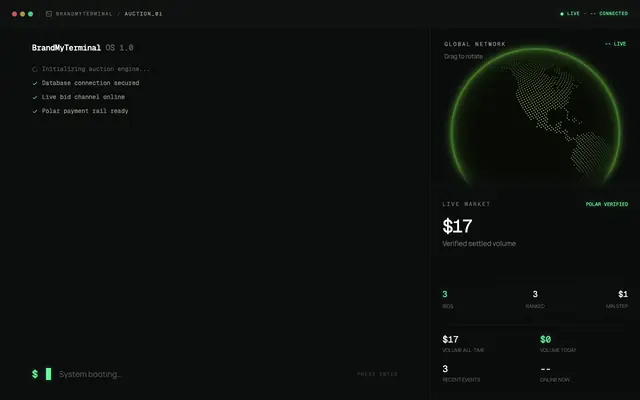Click the 'Initializing auction engine...' line
Image resolution: width=640 pixels, height=400 pixels.
click(96, 69)
